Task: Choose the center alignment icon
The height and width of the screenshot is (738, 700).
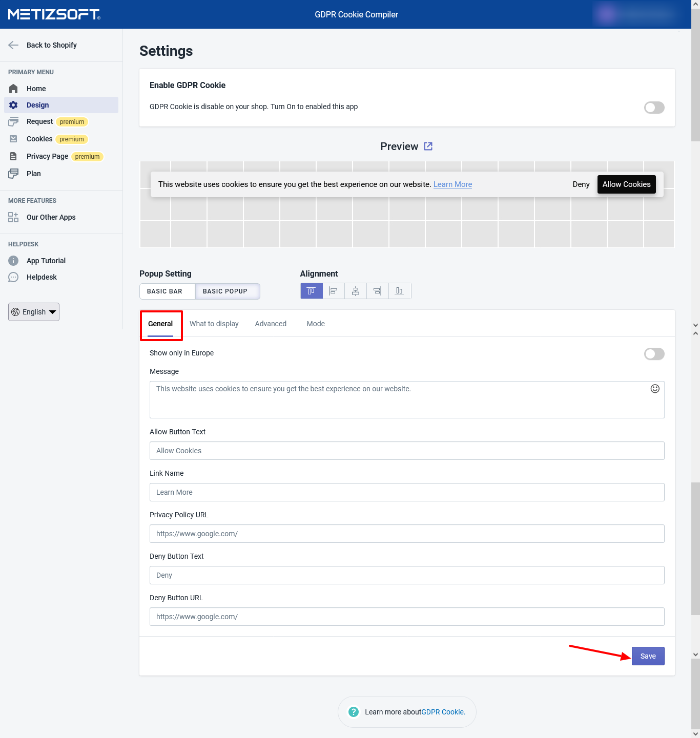Action: coord(355,291)
